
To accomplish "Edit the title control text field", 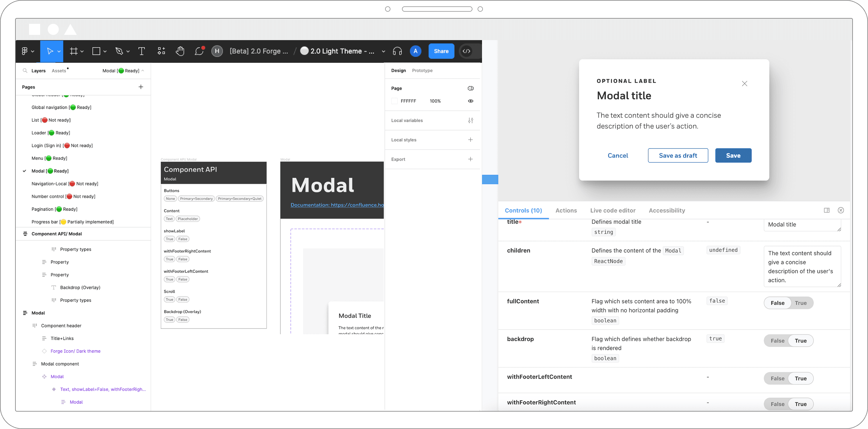I will coord(802,225).
